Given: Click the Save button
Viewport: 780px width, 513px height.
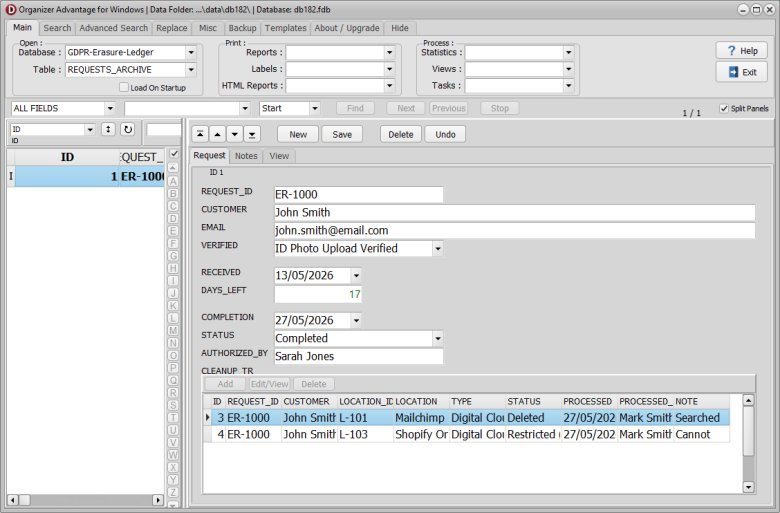Looking at the screenshot, I should tap(342, 134).
